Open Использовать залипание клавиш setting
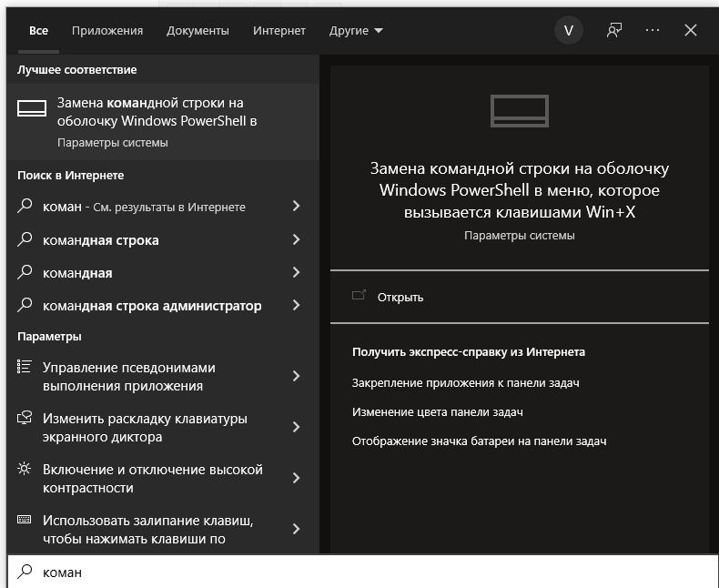719x588 pixels. 147,530
